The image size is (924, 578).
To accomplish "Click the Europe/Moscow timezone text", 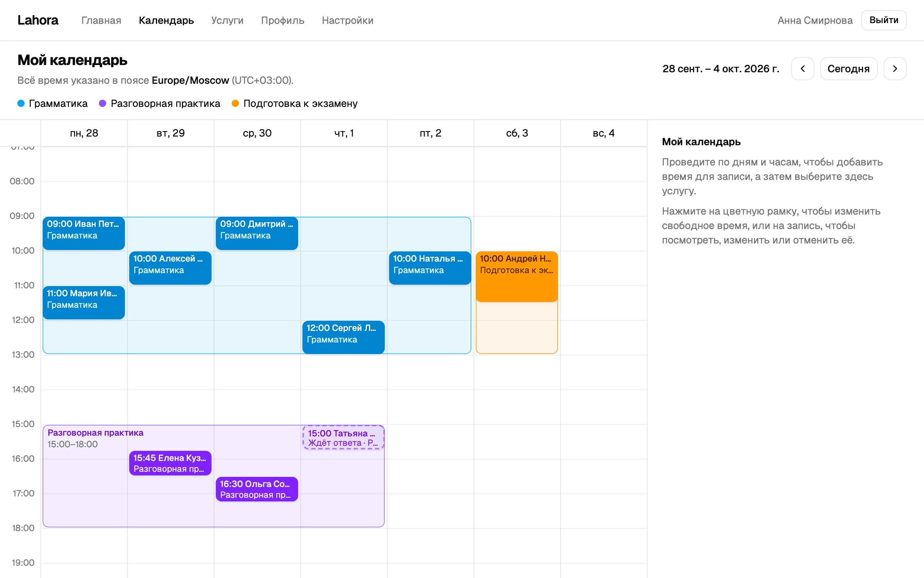I will click(190, 80).
